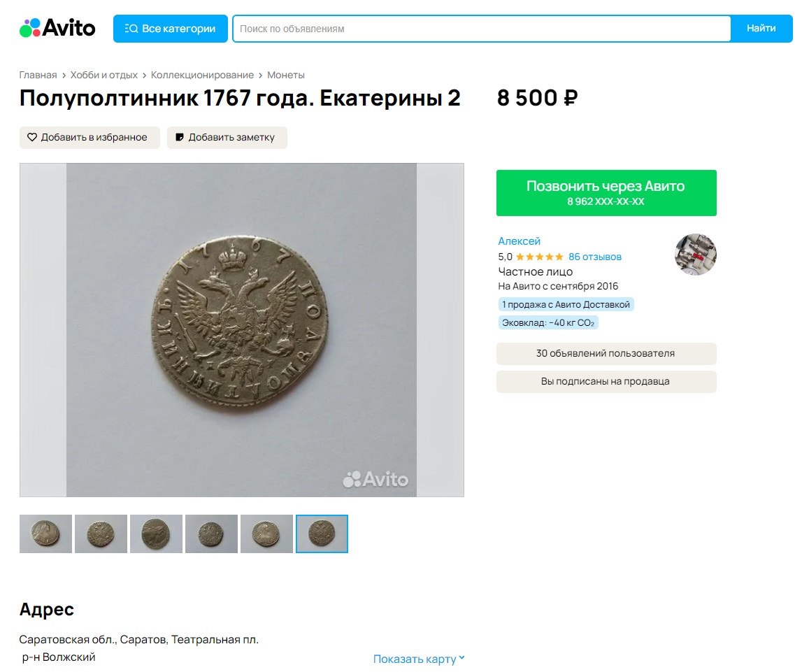Click the ad search input field

[x=481, y=29]
